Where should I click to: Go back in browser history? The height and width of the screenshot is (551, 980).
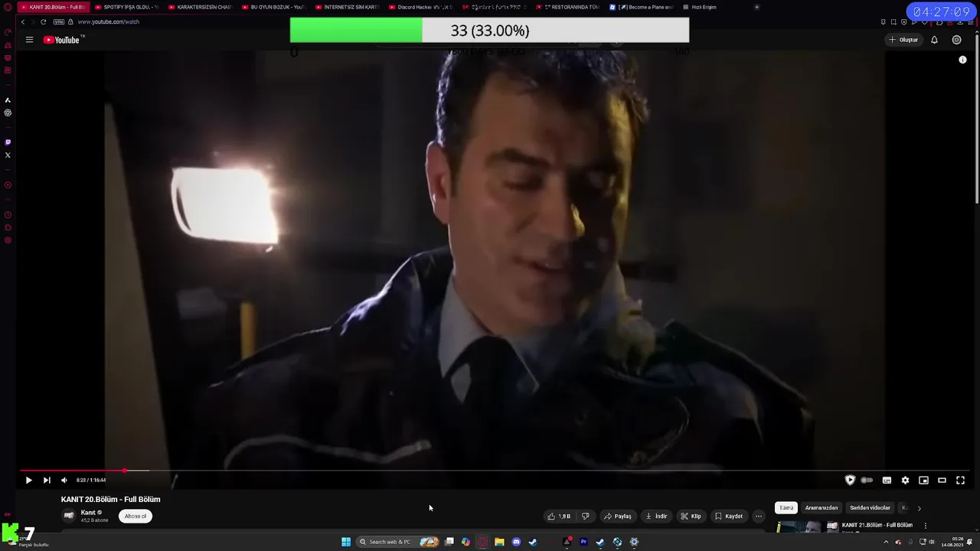click(23, 22)
